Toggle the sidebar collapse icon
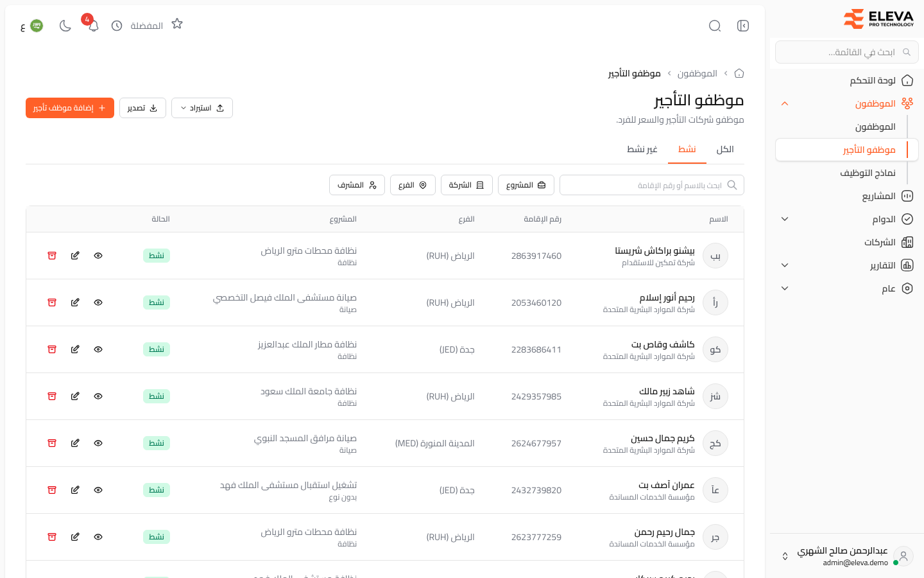 [743, 26]
